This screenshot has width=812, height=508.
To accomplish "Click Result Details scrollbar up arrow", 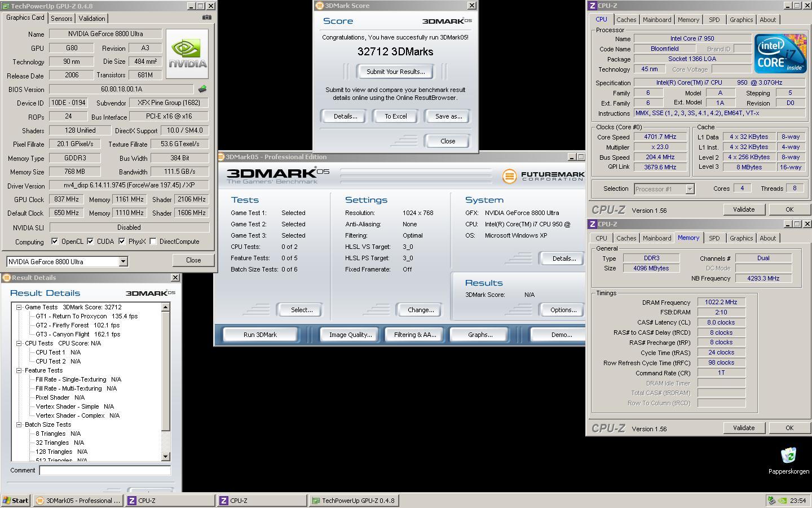I will point(165,307).
